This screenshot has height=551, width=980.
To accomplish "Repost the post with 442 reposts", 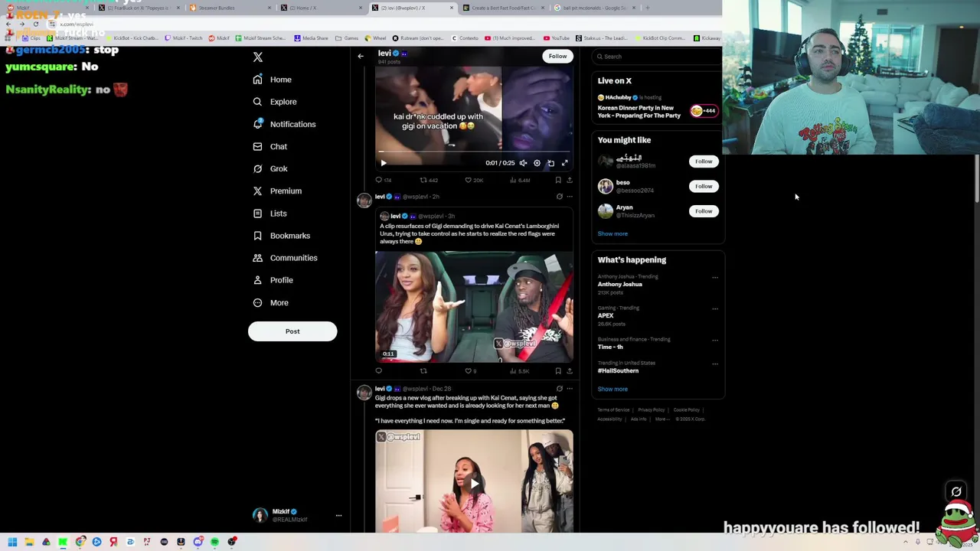I will click(428, 180).
